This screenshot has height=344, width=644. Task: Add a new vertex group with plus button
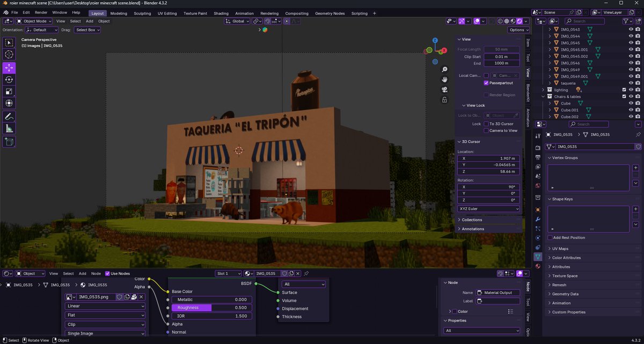[635, 167]
